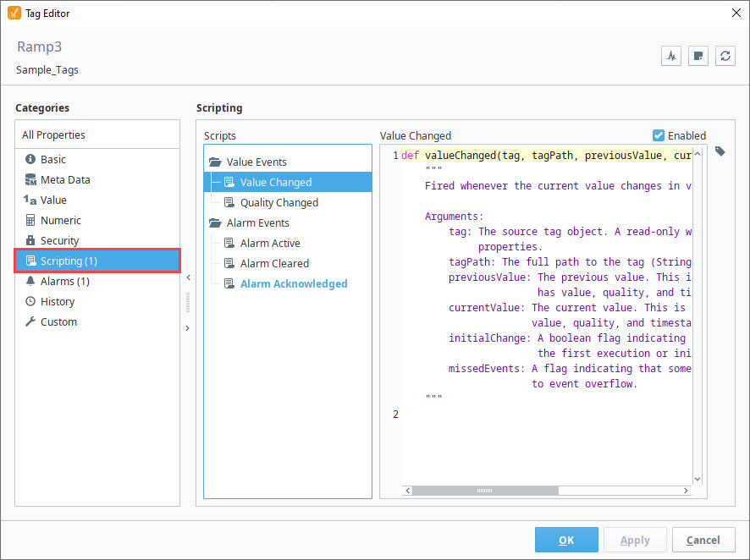Click the documentation note icon

click(x=698, y=56)
